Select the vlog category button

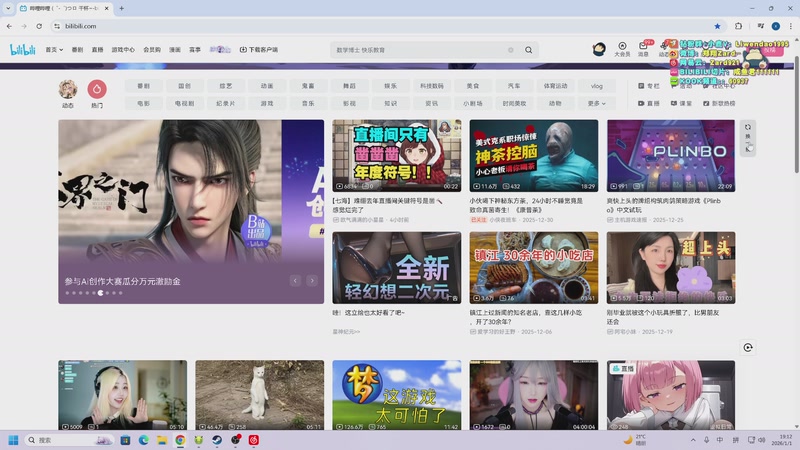coord(596,86)
